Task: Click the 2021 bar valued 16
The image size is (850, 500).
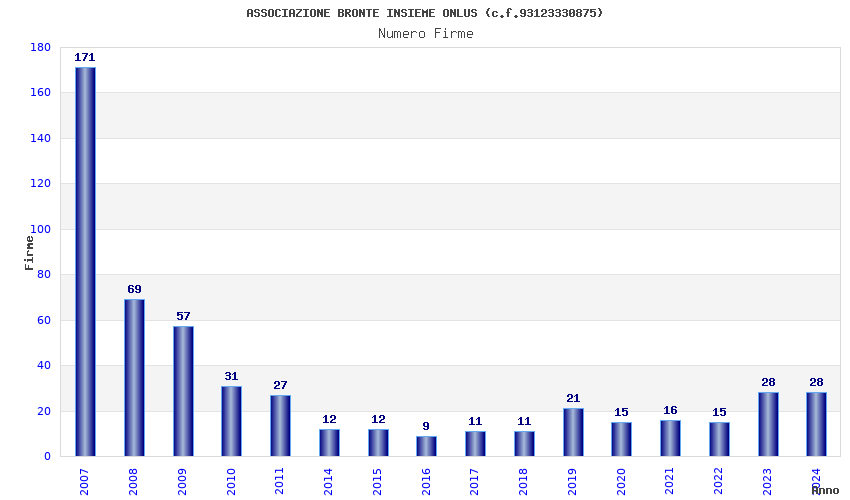Action: [x=671, y=438]
